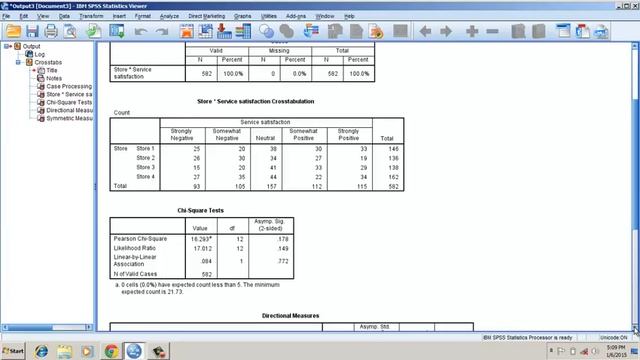This screenshot has width=640, height=360.
Task: Open the Add-ons menu
Action: point(296,16)
